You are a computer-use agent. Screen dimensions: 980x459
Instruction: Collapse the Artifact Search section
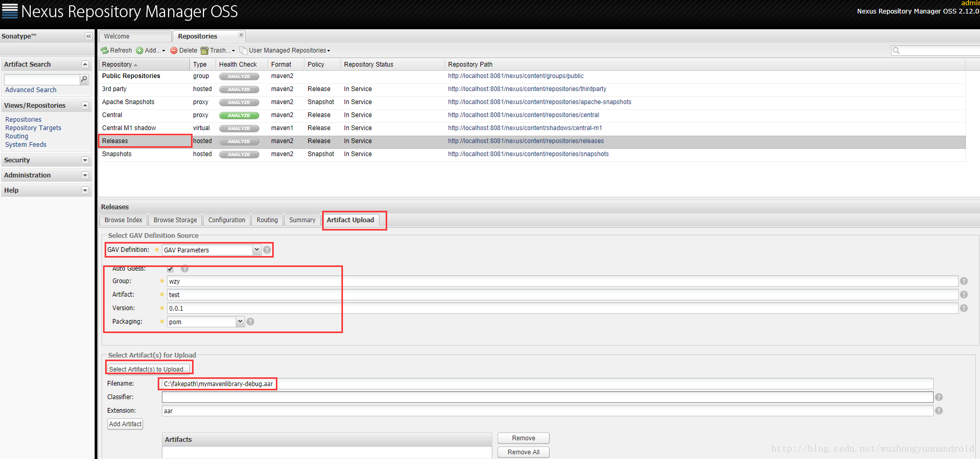point(85,64)
